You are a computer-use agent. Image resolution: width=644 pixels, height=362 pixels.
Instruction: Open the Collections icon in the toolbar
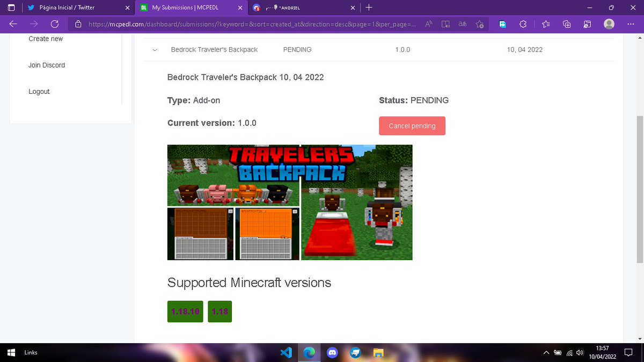pos(567,24)
